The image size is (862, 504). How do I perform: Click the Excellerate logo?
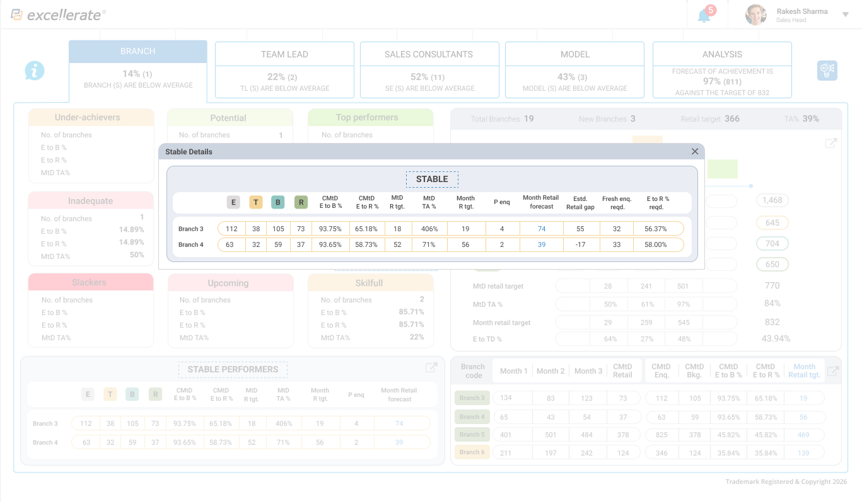click(58, 14)
